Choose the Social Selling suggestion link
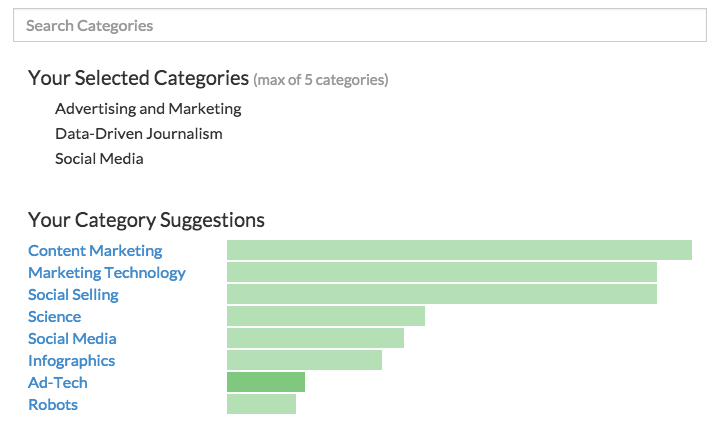718x436 pixels. pos(73,294)
